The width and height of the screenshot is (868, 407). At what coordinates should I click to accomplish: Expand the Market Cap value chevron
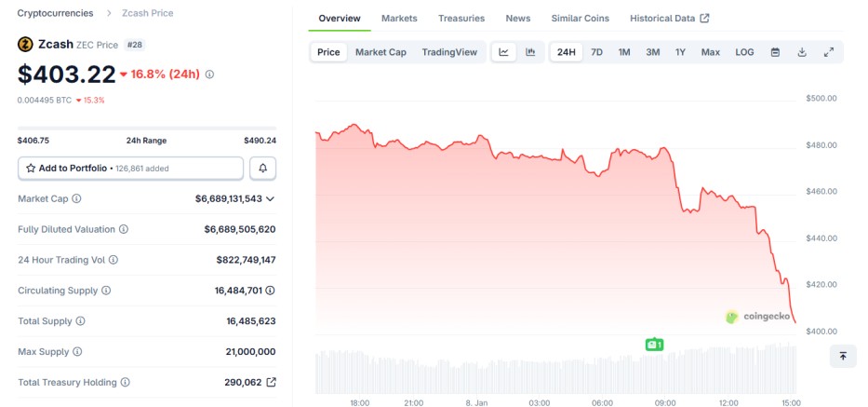(271, 198)
